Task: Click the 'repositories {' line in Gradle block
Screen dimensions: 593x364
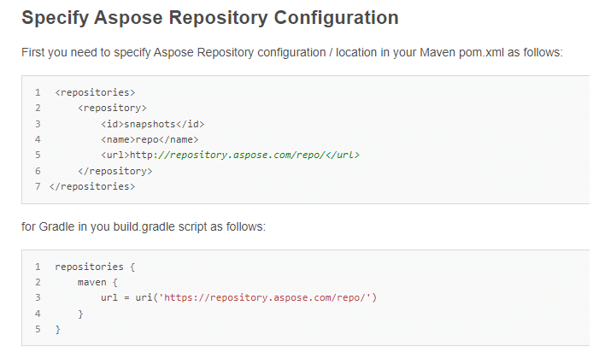Action: point(89,267)
